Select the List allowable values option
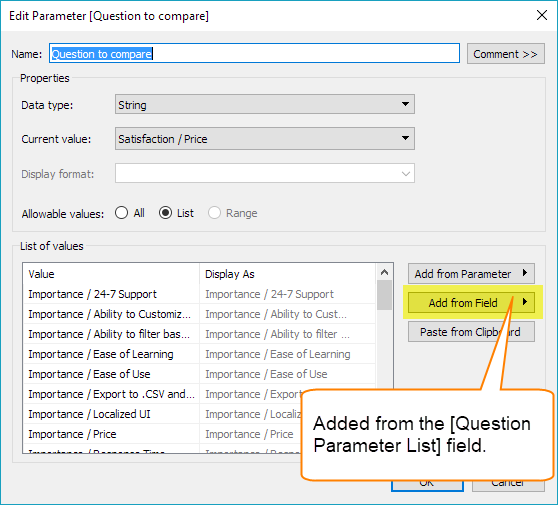558x505 pixels. click(x=165, y=213)
